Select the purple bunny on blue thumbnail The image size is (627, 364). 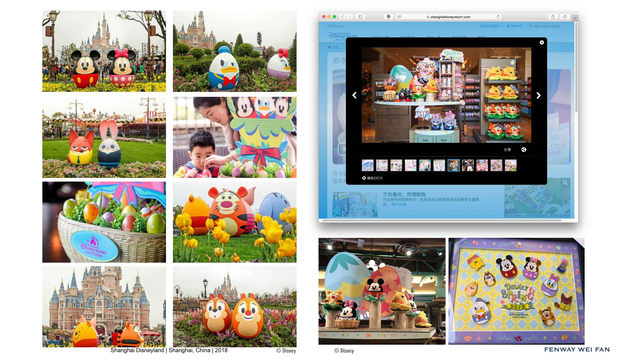[x=368, y=165]
